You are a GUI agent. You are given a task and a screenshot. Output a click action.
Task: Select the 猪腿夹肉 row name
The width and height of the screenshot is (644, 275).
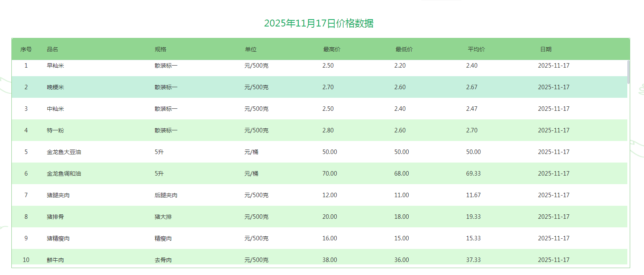tap(58, 195)
